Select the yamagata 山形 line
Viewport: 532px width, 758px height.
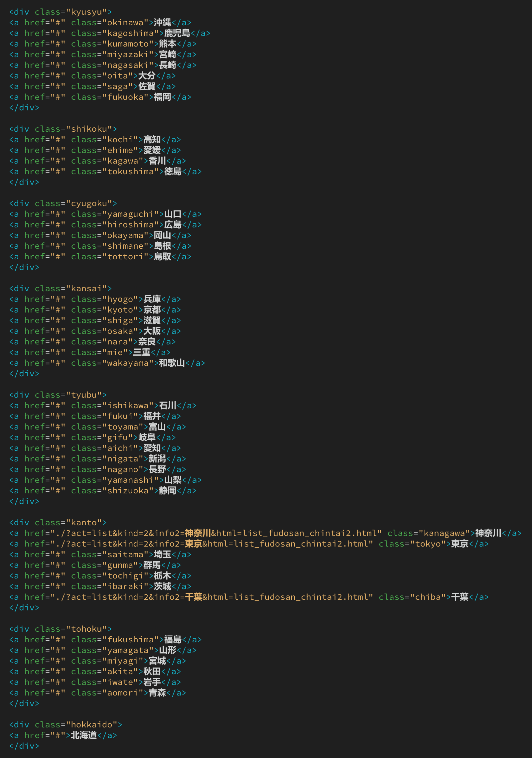tap(103, 650)
